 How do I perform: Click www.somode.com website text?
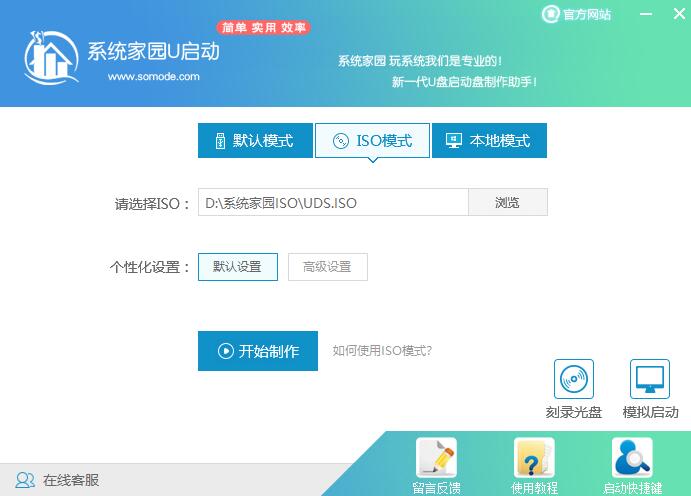(x=153, y=77)
